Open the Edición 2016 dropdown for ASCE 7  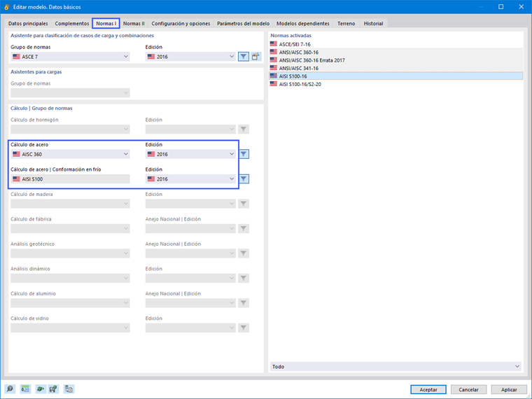[190, 57]
